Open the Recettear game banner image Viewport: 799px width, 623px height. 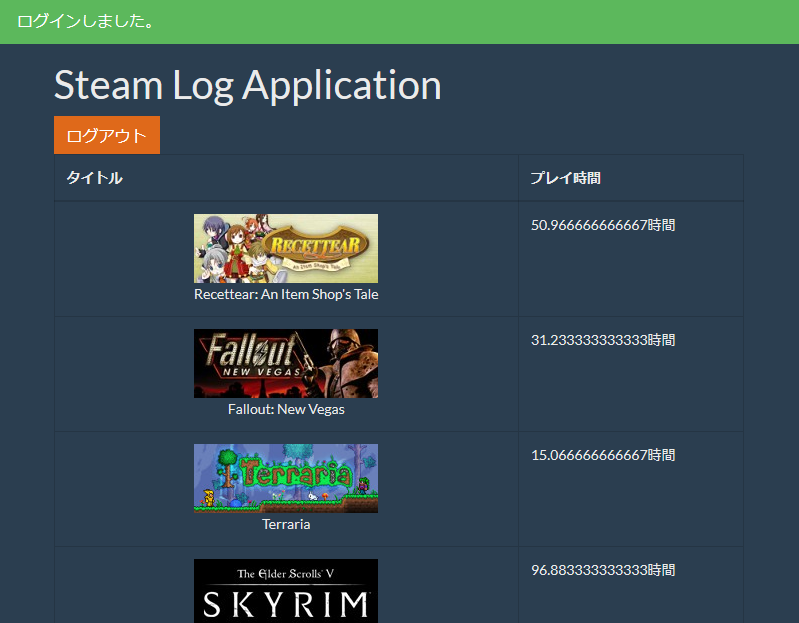tap(286, 248)
